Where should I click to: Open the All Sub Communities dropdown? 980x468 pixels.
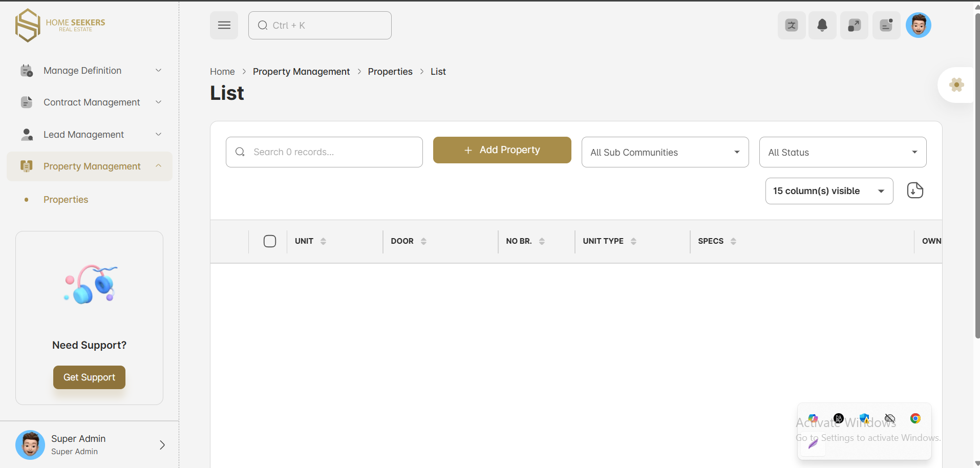[x=665, y=152]
